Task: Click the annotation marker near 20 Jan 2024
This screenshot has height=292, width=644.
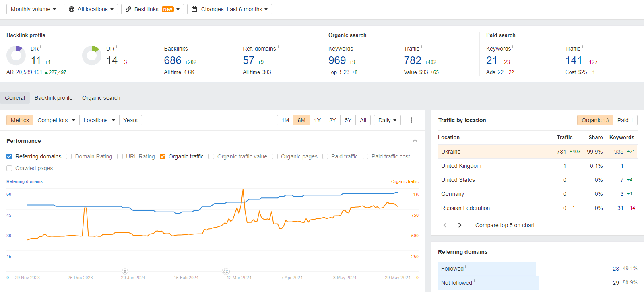Action: [125, 271]
